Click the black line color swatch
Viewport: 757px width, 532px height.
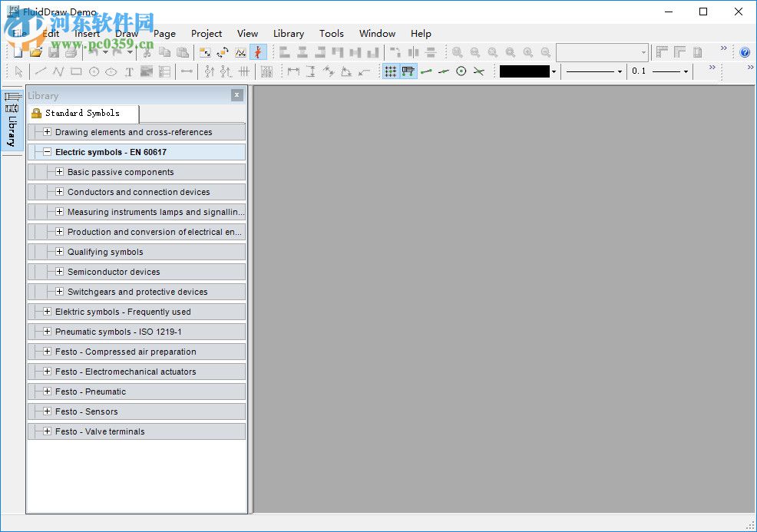pyautogui.click(x=524, y=71)
